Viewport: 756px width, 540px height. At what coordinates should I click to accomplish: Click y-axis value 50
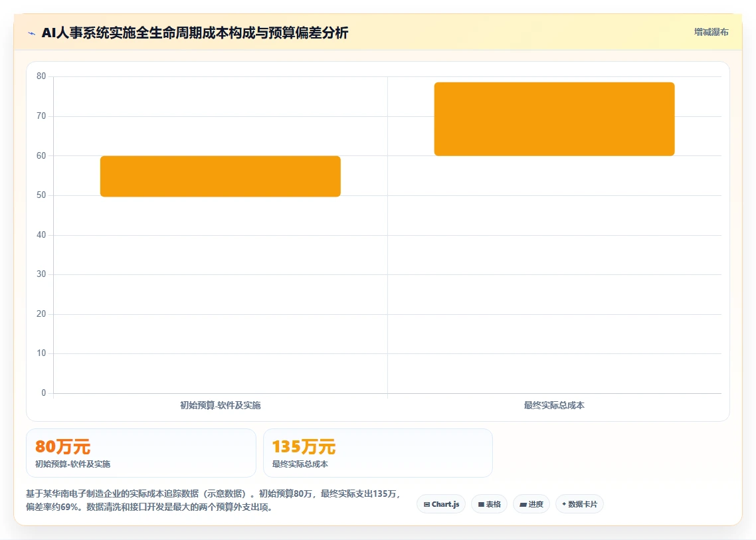41,195
